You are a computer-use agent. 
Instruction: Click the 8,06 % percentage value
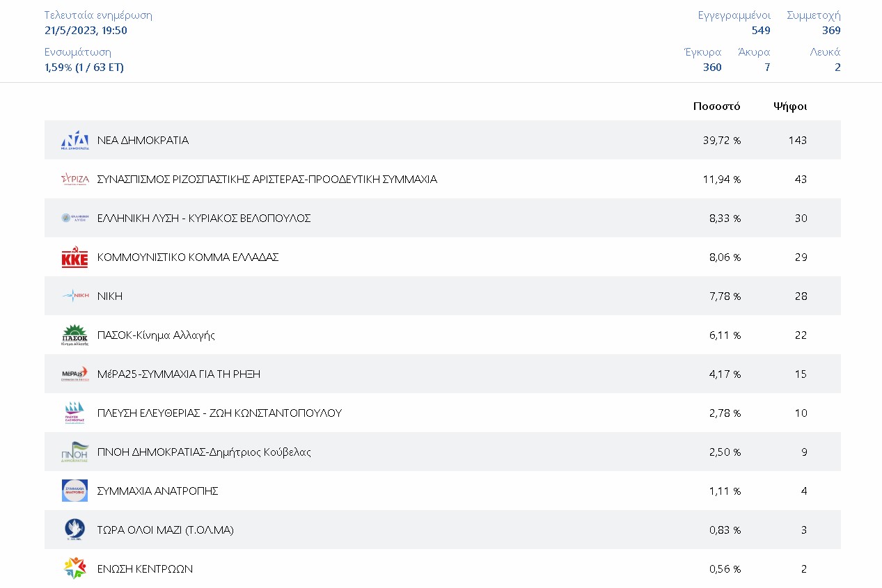[725, 257]
